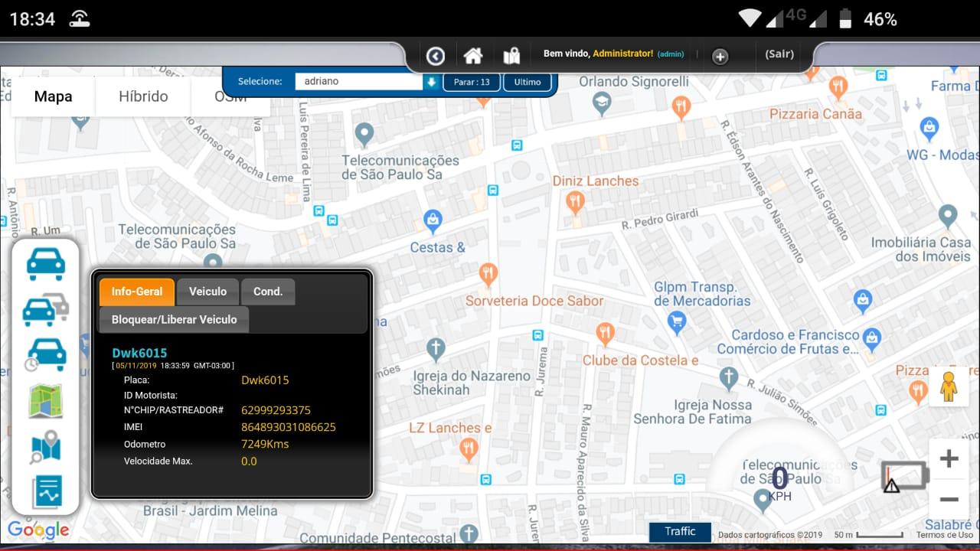Go to home via house icon
Screen dimensions: 980x551
473,56
